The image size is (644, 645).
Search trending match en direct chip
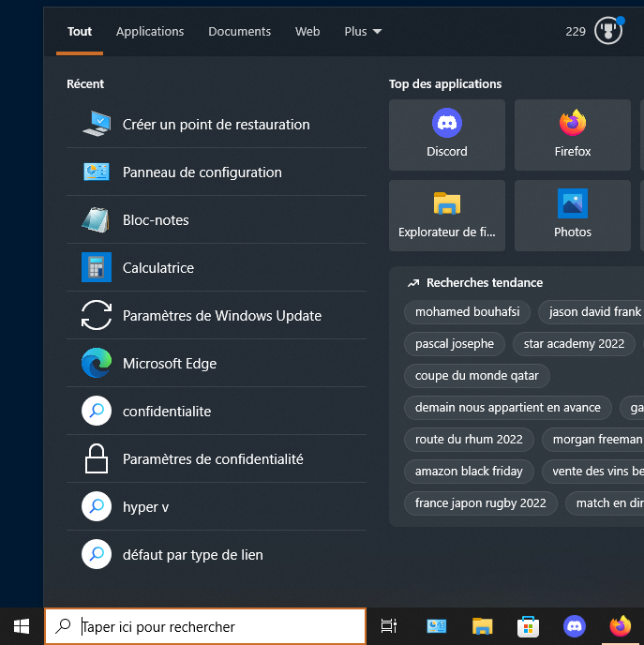[605, 503]
